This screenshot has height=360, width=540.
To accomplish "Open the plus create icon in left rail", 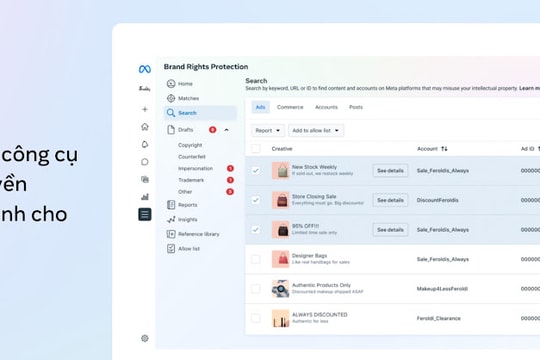I will point(145,109).
